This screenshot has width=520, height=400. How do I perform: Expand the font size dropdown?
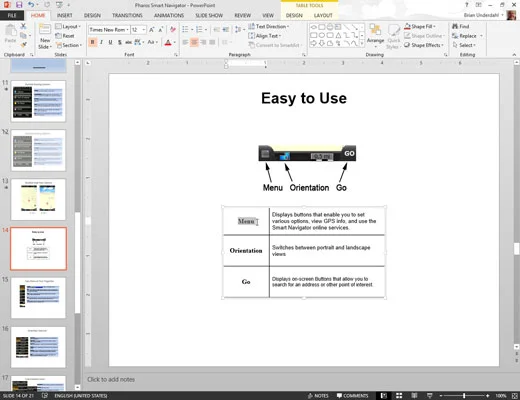(144, 30)
